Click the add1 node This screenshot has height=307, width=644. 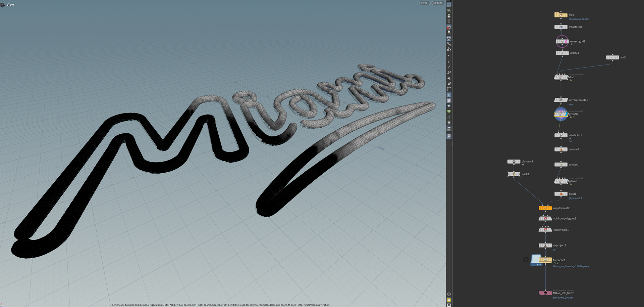pyautogui.click(x=612, y=57)
